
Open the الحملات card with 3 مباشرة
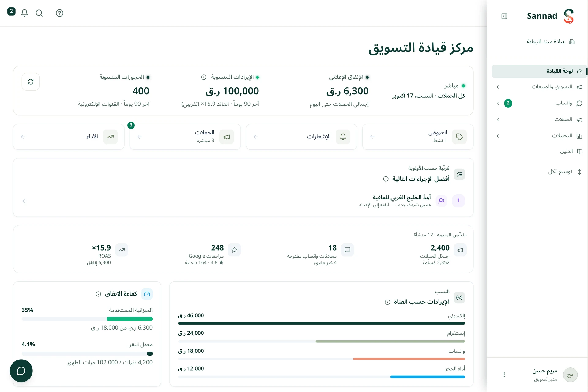click(x=185, y=137)
